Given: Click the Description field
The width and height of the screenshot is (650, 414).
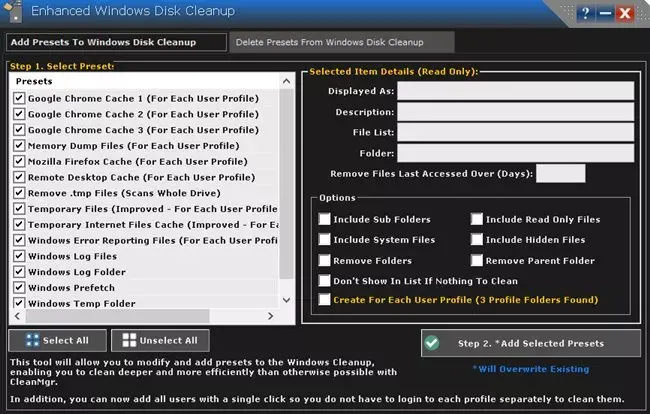Looking at the screenshot, I should click(x=515, y=112).
